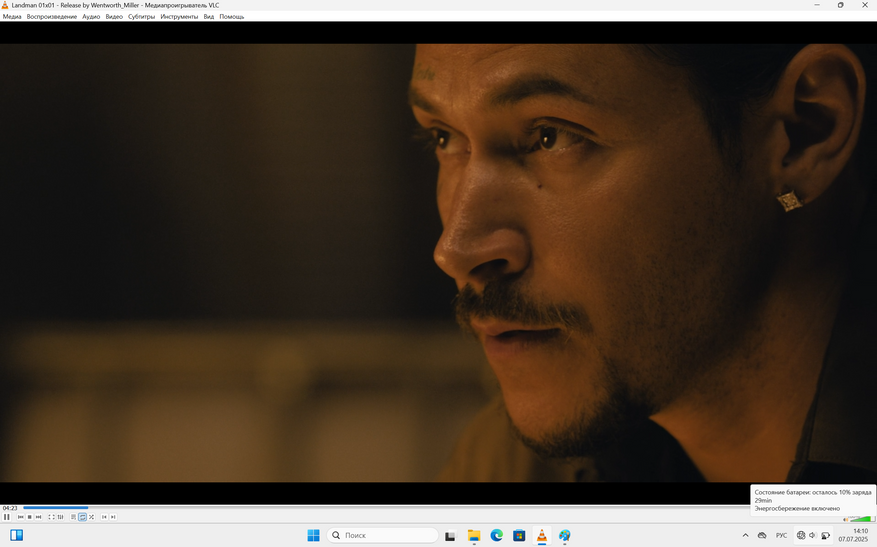This screenshot has width=877, height=547.
Task: Click the previous track button
Action: click(x=20, y=517)
